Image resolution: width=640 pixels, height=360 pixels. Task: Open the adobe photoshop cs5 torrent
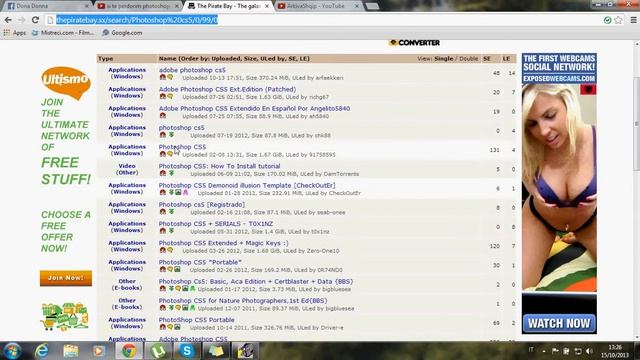click(192, 70)
